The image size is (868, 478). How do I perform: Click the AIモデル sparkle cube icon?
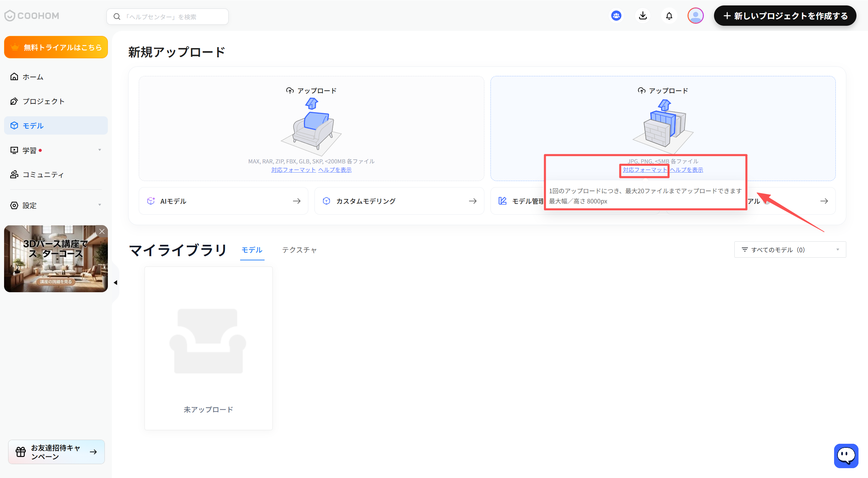click(x=151, y=201)
